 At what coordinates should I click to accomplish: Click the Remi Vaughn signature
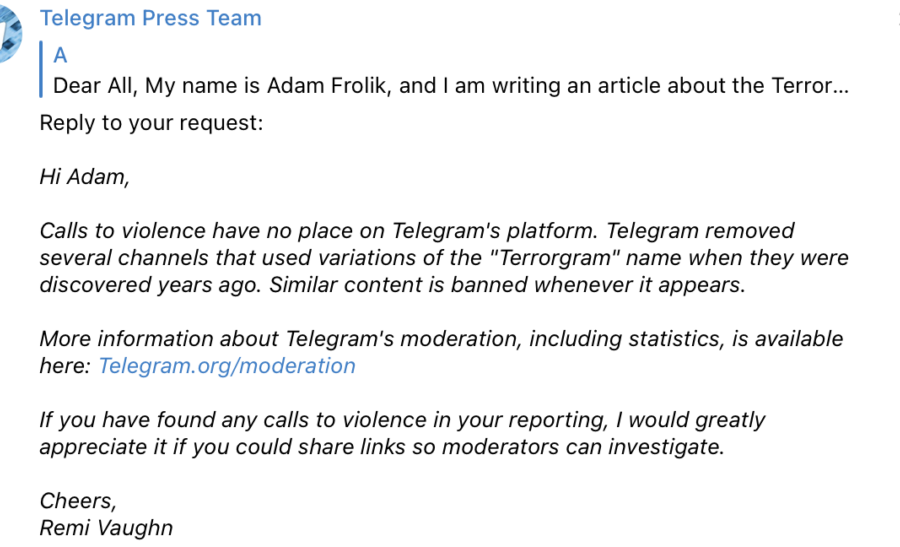coord(106,528)
